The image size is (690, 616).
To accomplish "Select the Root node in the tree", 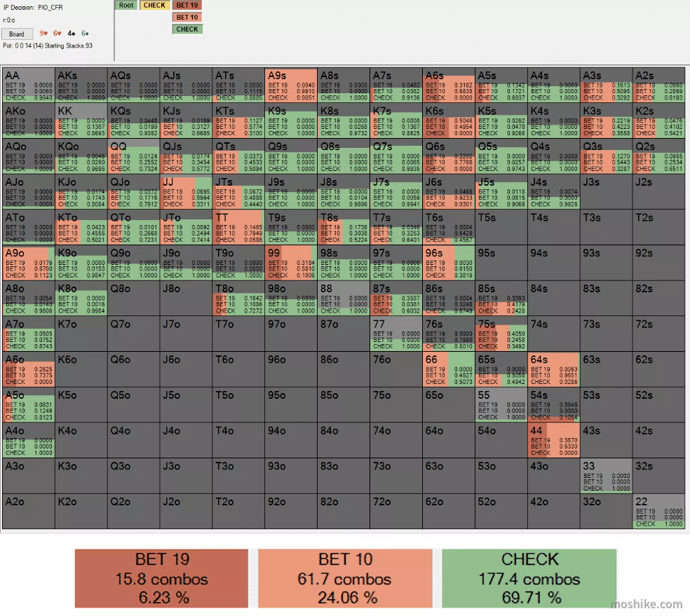I will coord(126,6).
